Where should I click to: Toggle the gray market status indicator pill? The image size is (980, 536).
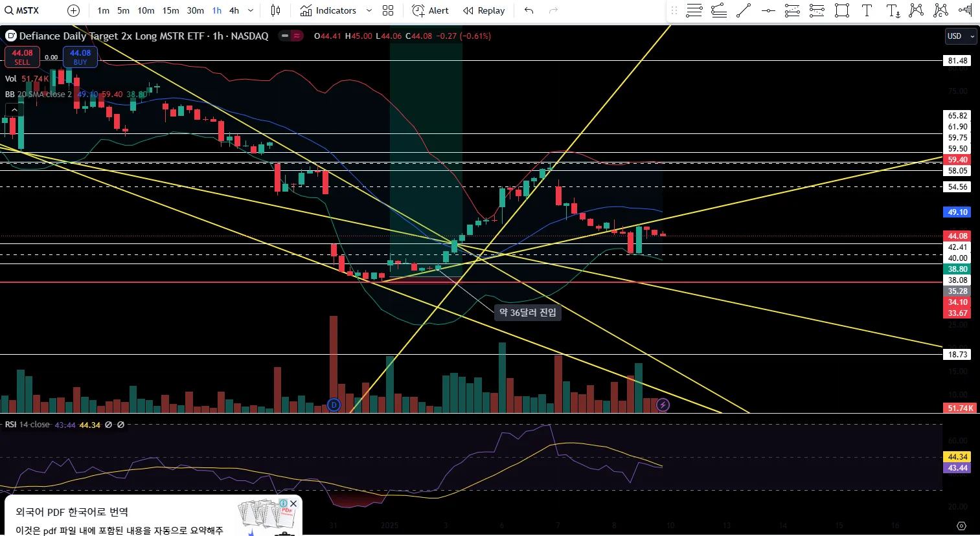point(284,36)
